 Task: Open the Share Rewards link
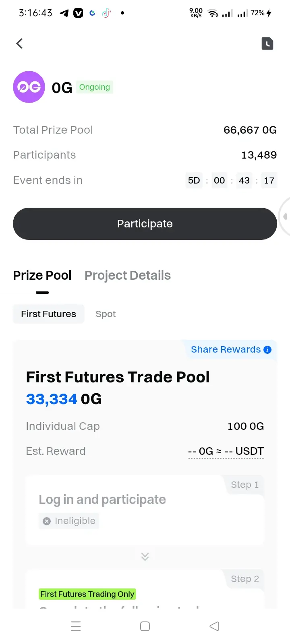tap(226, 350)
